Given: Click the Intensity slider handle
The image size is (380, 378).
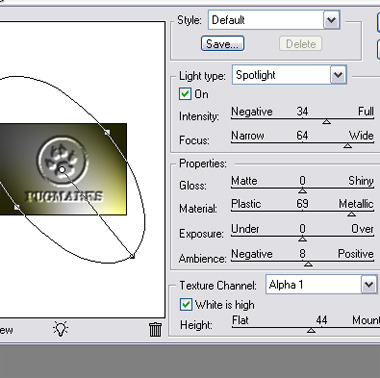Looking at the screenshot, I should click(x=327, y=122).
